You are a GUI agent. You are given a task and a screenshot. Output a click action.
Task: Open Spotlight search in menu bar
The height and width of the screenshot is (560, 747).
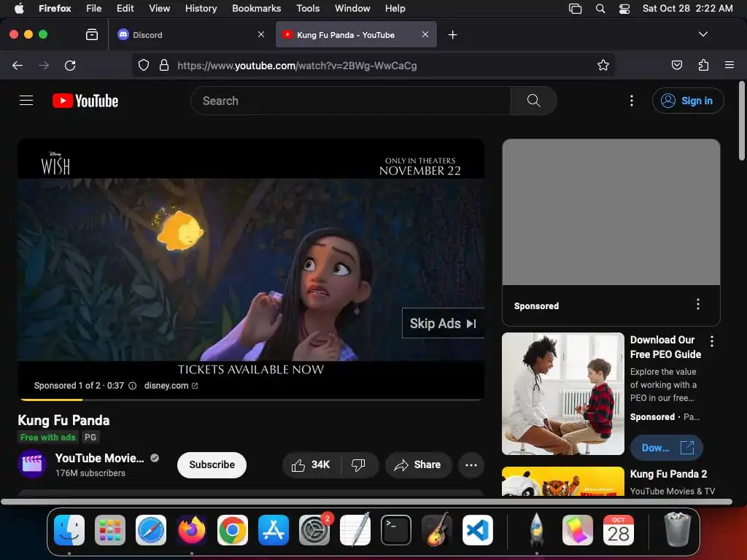[x=600, y=9]
